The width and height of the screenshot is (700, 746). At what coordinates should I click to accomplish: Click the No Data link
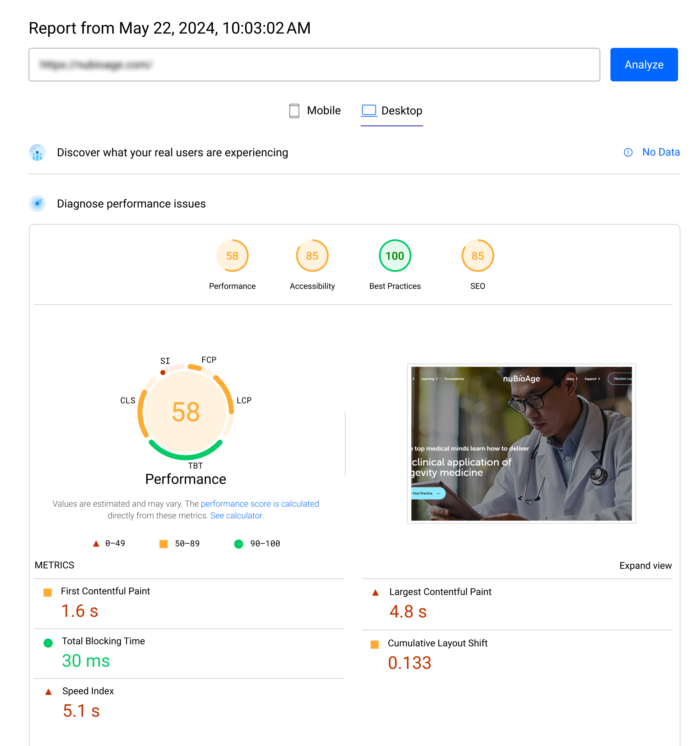(661, 152)
